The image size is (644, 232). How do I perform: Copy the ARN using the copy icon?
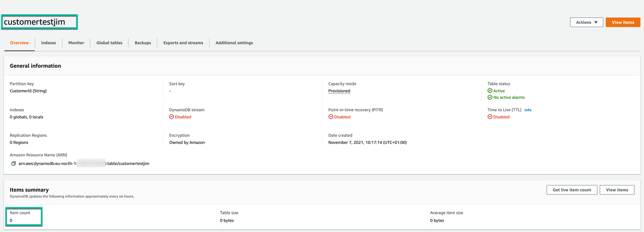click(14, 163)
